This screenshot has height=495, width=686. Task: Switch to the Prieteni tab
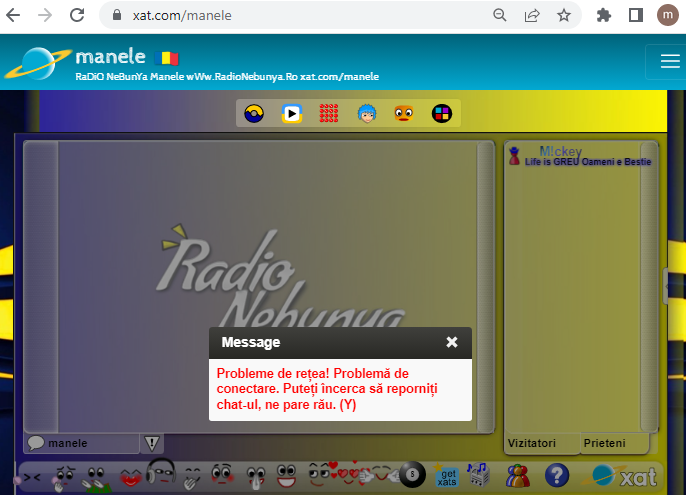(x=614, y=443)
